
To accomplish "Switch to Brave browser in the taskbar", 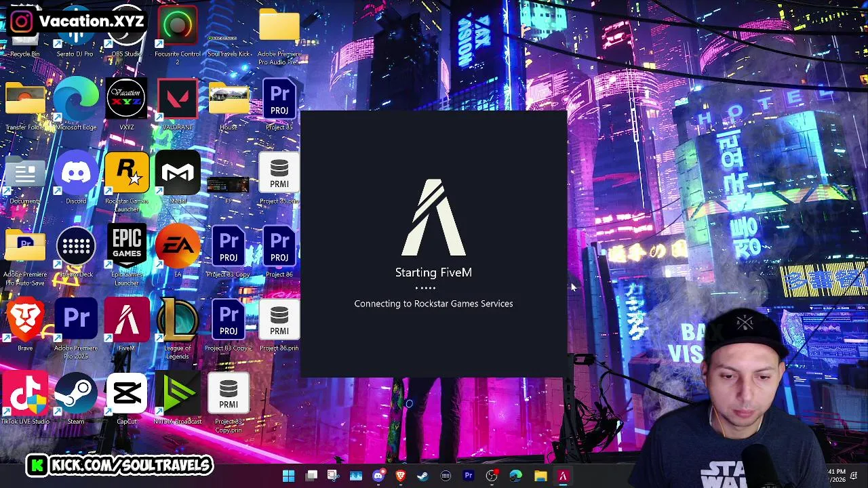I will [400, 476].
